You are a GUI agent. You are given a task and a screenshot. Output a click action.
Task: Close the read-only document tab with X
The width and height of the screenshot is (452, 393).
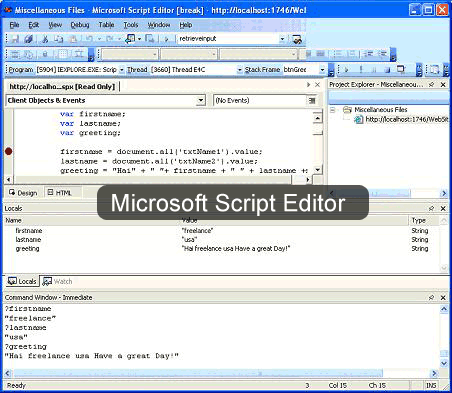click(x=317, y=85)
